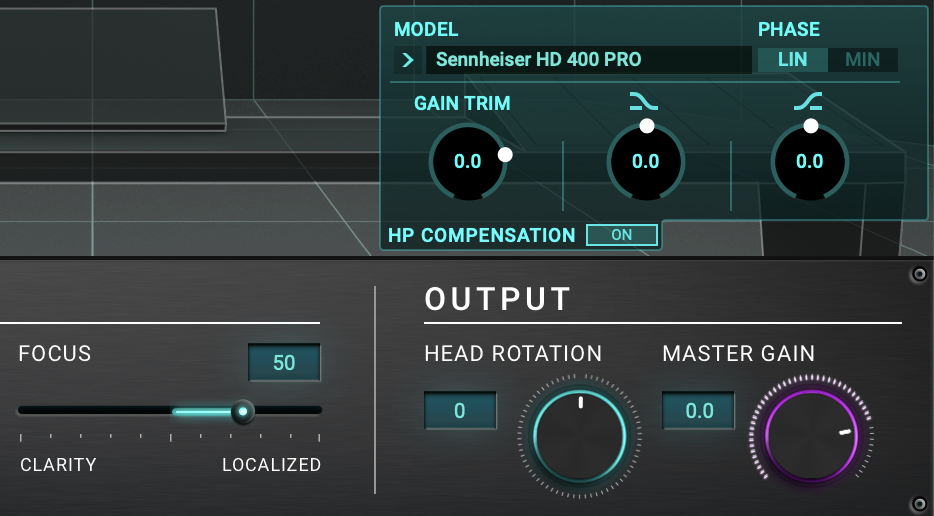Click the low-shelf gain knob
934x516 pixels.
[x=645, y=161]
